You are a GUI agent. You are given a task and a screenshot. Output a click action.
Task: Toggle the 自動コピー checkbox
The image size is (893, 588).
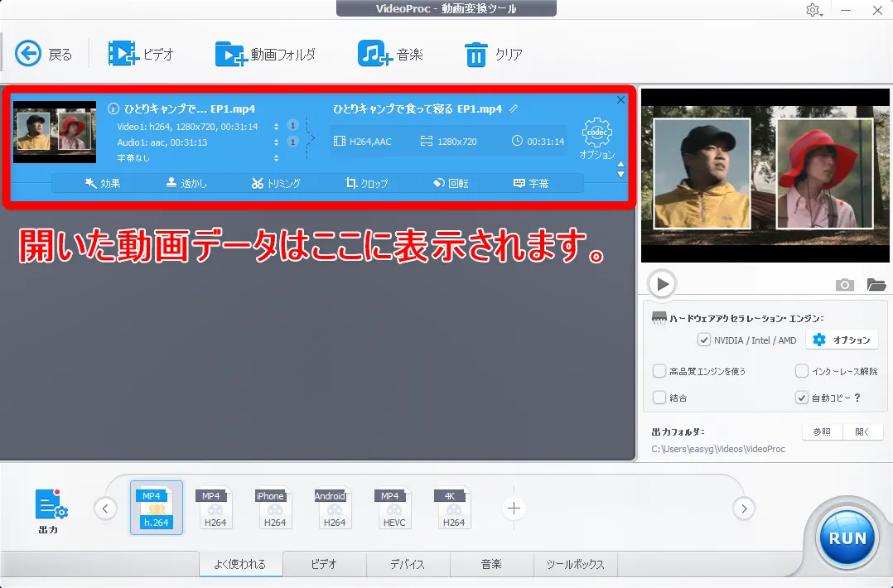[801, 398]
